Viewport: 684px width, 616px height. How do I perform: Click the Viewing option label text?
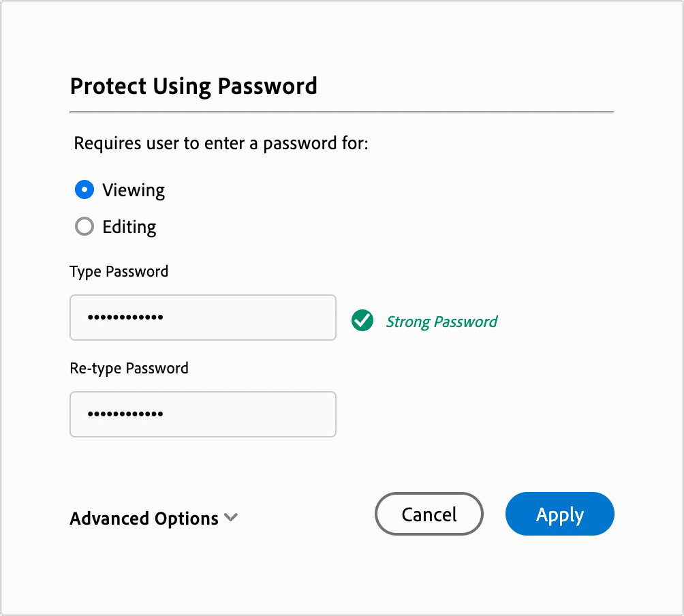[134, 189]
